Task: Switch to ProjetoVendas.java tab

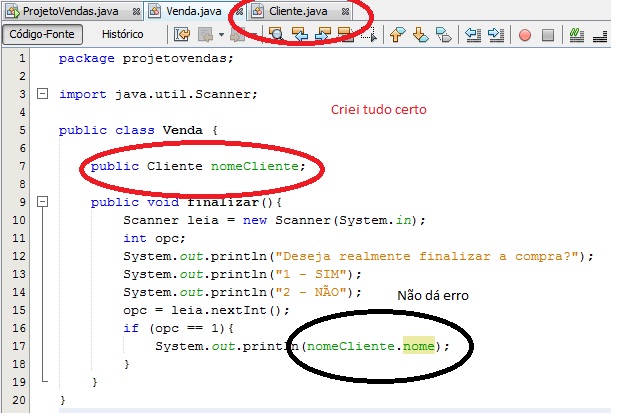Action: point(74,11)
